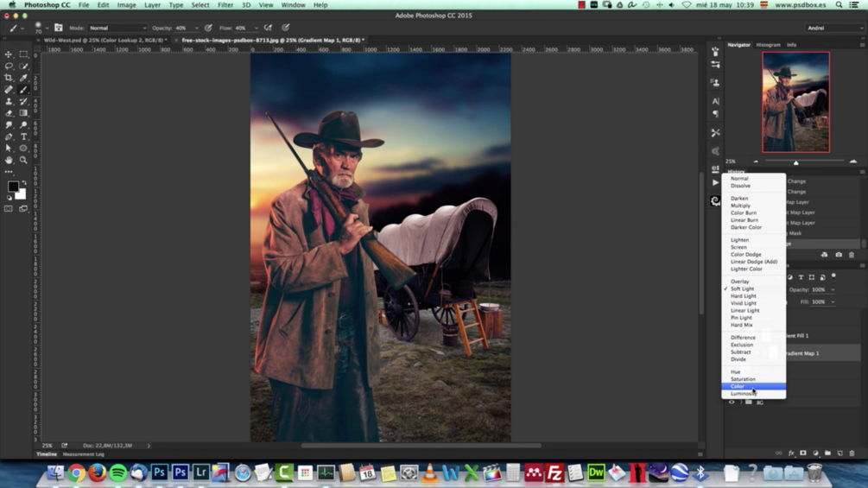Open Chrome from the Dock
The image size is (868, 488).
(76, 473)
